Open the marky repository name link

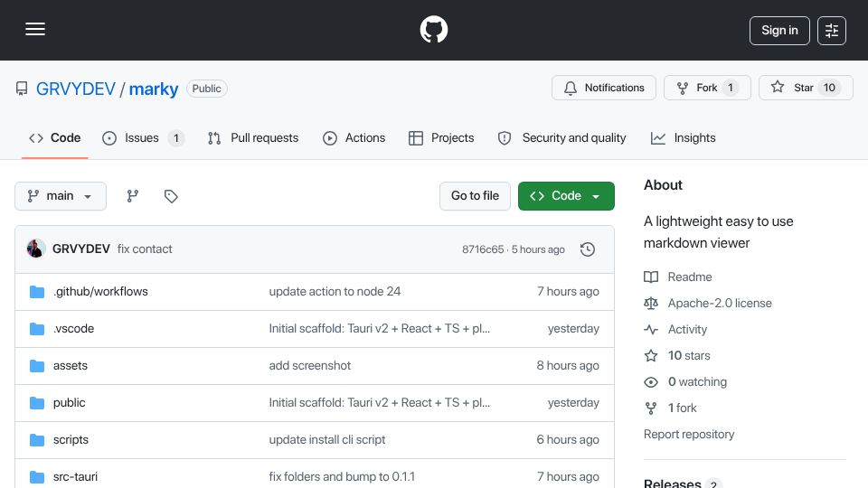(x=154, y=89)
